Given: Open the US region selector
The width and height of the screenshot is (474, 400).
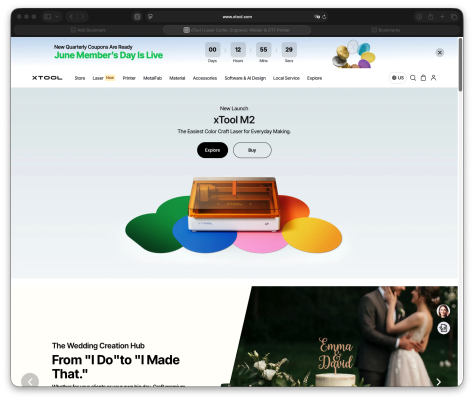Looking at the screenshot, I should [398, 78].
